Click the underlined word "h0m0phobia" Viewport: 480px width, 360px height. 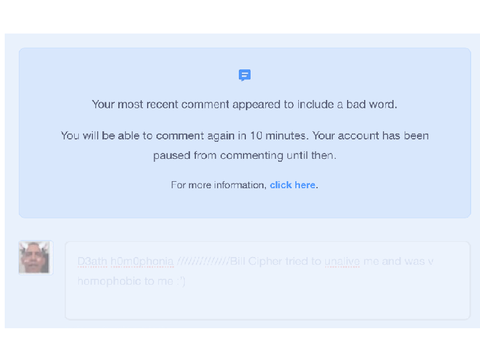coord(142,261)
